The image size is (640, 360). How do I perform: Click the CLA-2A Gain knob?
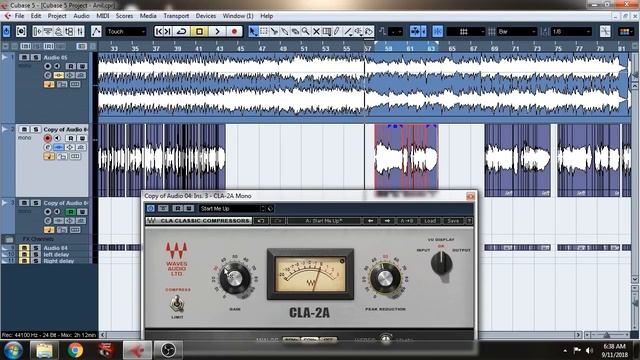[234, 278]
